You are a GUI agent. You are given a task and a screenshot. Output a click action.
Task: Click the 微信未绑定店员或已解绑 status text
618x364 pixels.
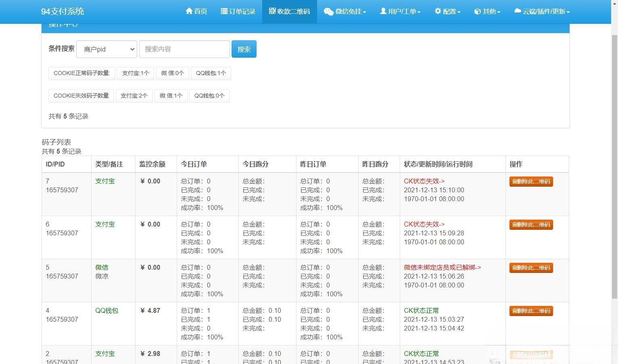pyautogui.click(x=442, y=268)
